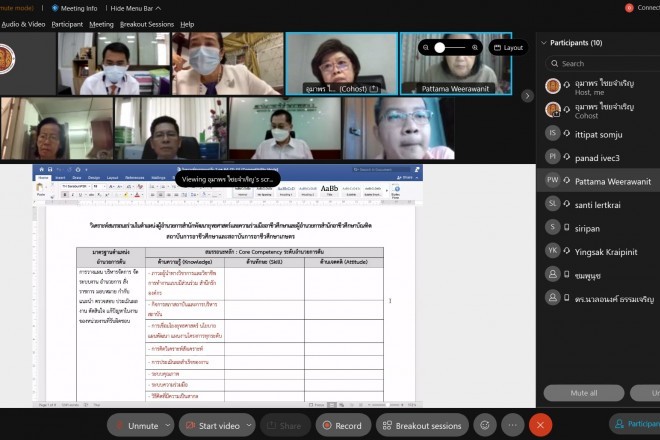Click the SL avatar of santi lertkrai
Screen dimensions: 660x440
click(x=552, y=204)
